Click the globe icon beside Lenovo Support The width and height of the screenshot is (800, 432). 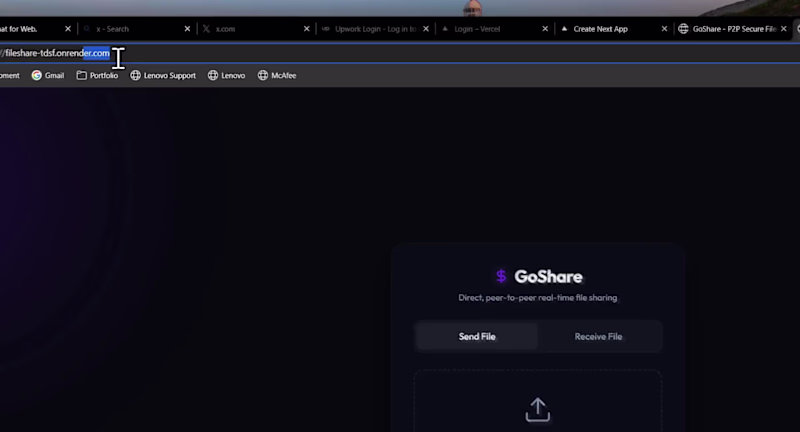point(135,75)
